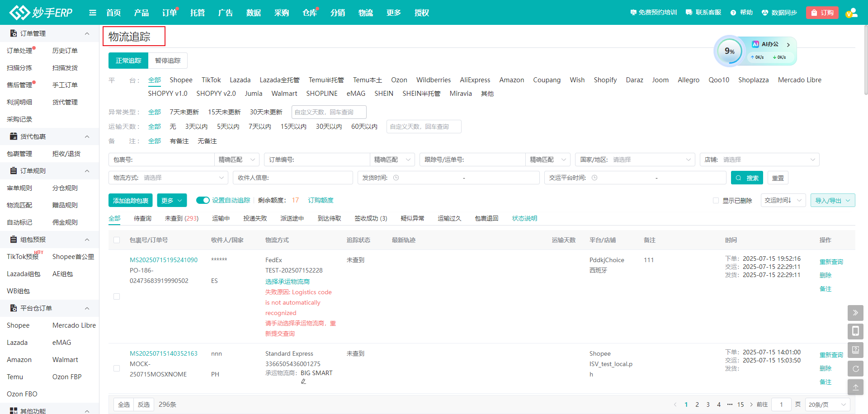The width and height of the screenshot is (868, 414).
Task: Click the 9% progress circle widget
Action: [729, 51]
